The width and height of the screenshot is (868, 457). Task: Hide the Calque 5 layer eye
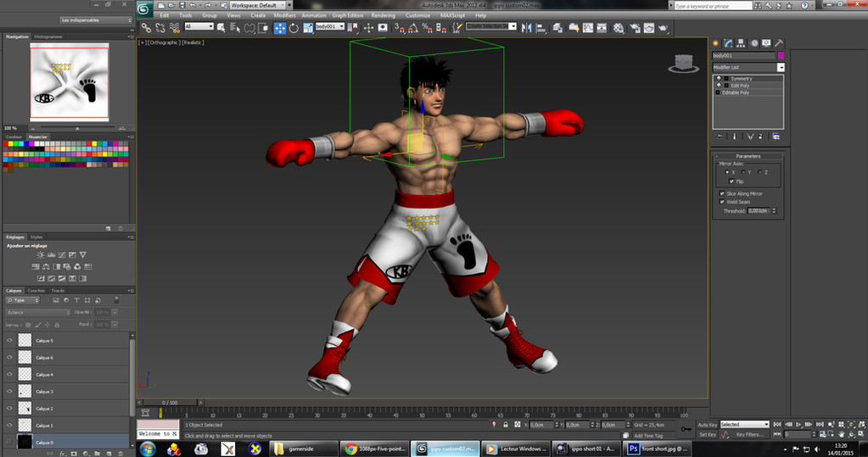tap(9, 340)
